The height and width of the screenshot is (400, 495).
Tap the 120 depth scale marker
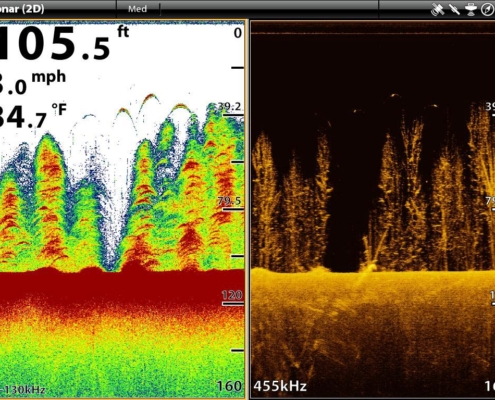click(232, 295)
